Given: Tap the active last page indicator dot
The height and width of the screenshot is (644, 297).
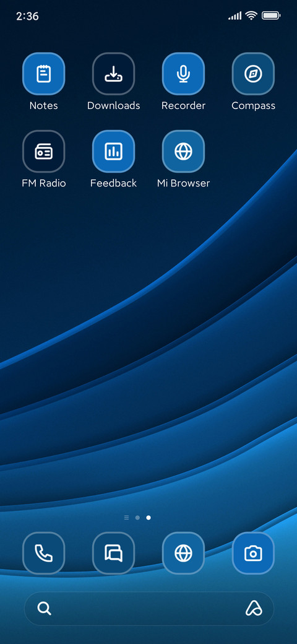Looking at the screenshot, I should point(148,518).
